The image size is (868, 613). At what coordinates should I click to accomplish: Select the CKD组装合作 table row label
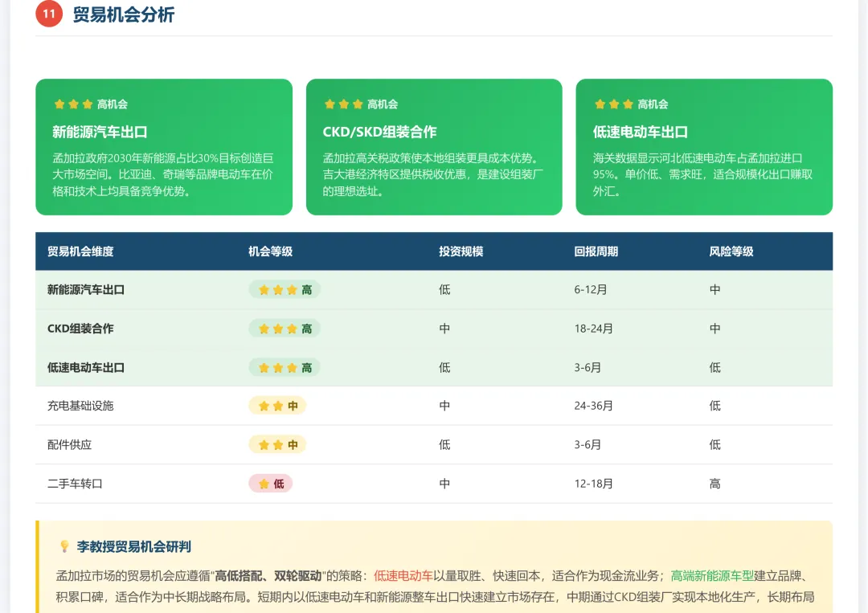coord(80,329)
